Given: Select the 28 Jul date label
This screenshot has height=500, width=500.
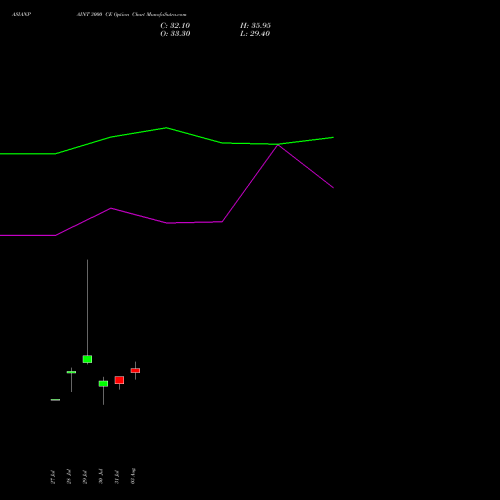Looking at the screenshot, I should [x=69, y=477].
